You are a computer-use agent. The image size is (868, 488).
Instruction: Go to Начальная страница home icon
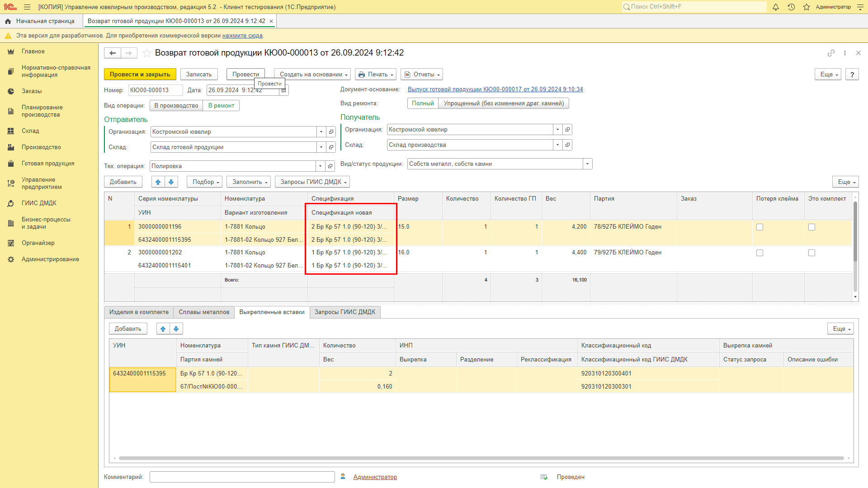click(8, 21)
